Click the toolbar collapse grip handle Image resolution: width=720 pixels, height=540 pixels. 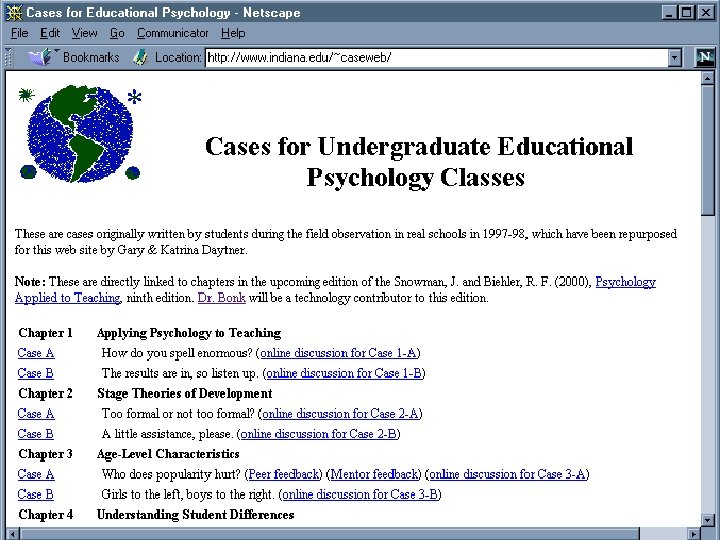[8, 57]
